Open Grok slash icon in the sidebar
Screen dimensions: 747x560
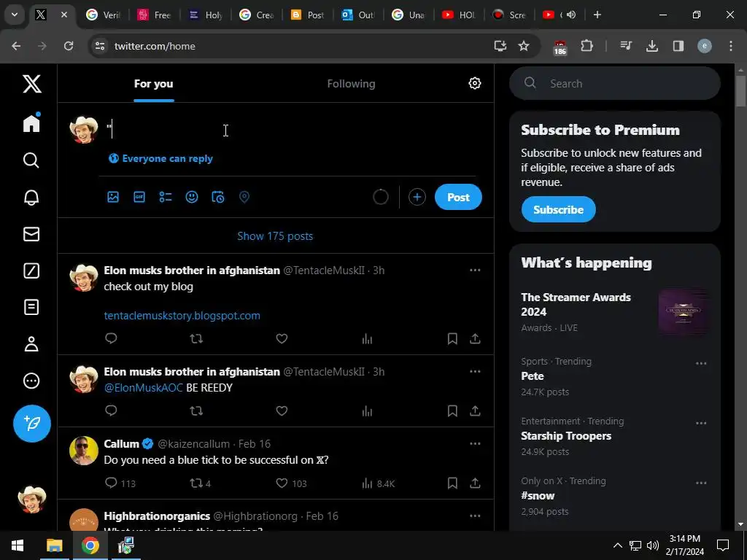click(31, 271)
